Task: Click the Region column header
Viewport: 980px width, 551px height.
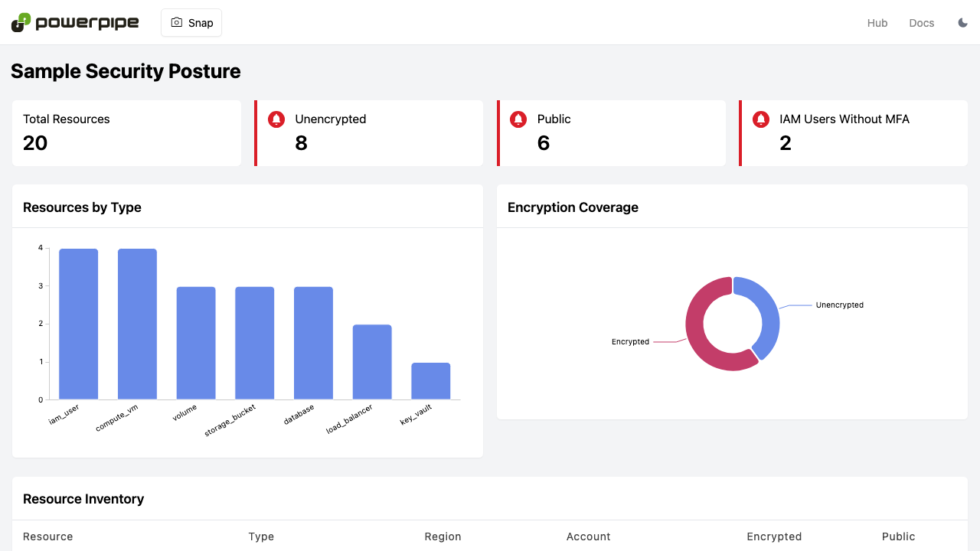Action: [x=443, y=536]
